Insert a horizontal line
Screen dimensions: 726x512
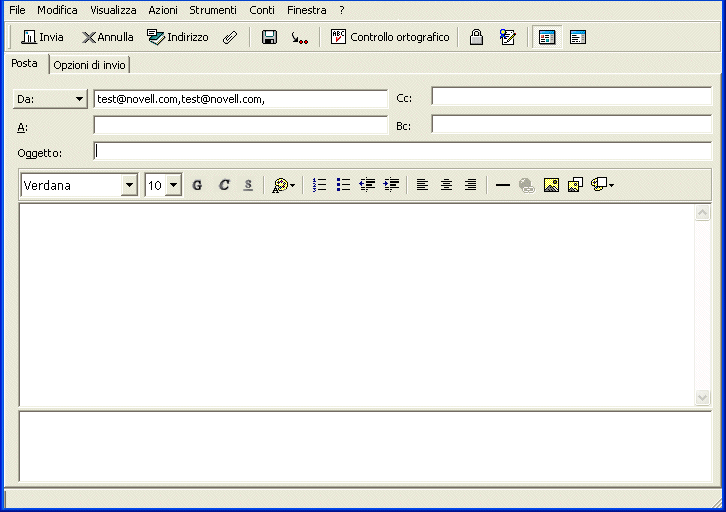[x=502, y=185]
